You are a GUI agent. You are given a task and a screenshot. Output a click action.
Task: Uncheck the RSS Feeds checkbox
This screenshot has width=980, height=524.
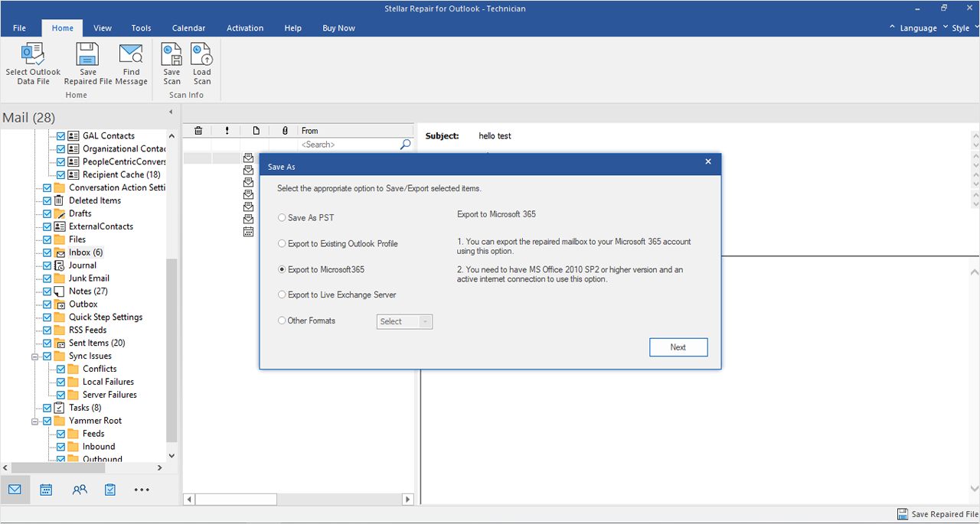(47, 330)
